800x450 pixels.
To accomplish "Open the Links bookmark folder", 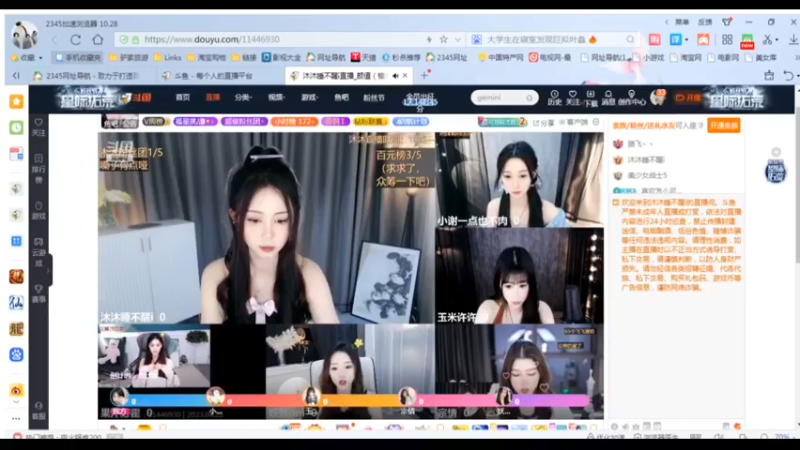I will 167,58.
